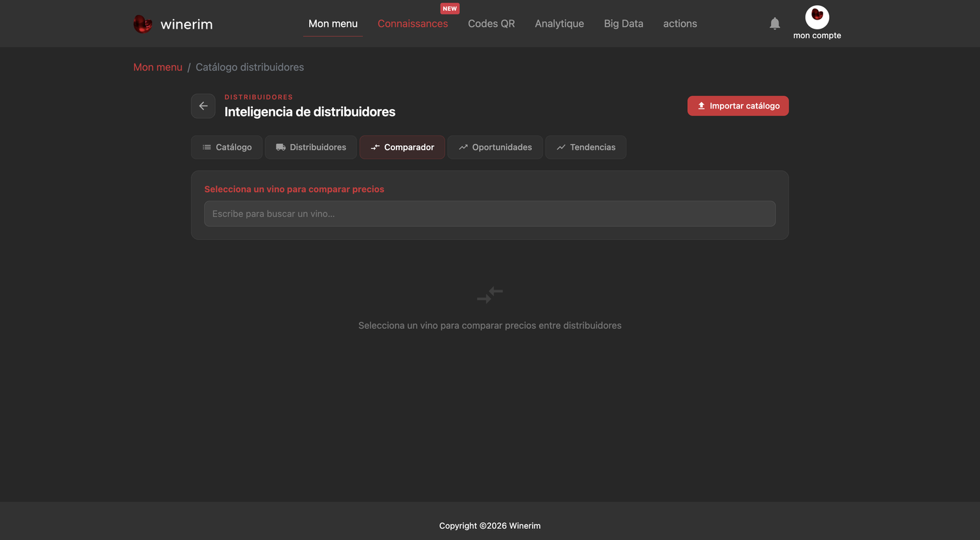Viewport: 980px width, 540px height.
Task: Switch to the Distribuidores tab
Action: (311, 147)
